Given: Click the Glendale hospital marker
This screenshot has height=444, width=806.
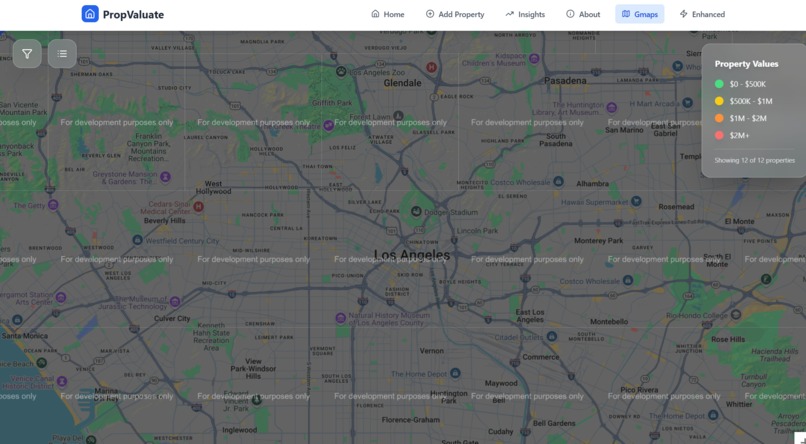Looking at the screenshot, I should (431, 67).
